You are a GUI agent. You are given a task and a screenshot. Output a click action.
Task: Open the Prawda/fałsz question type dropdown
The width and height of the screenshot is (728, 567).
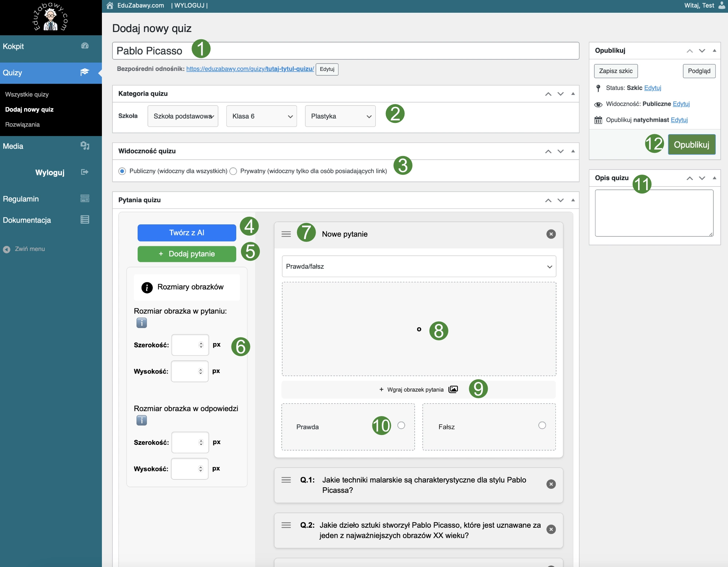[x=419, y=267]
